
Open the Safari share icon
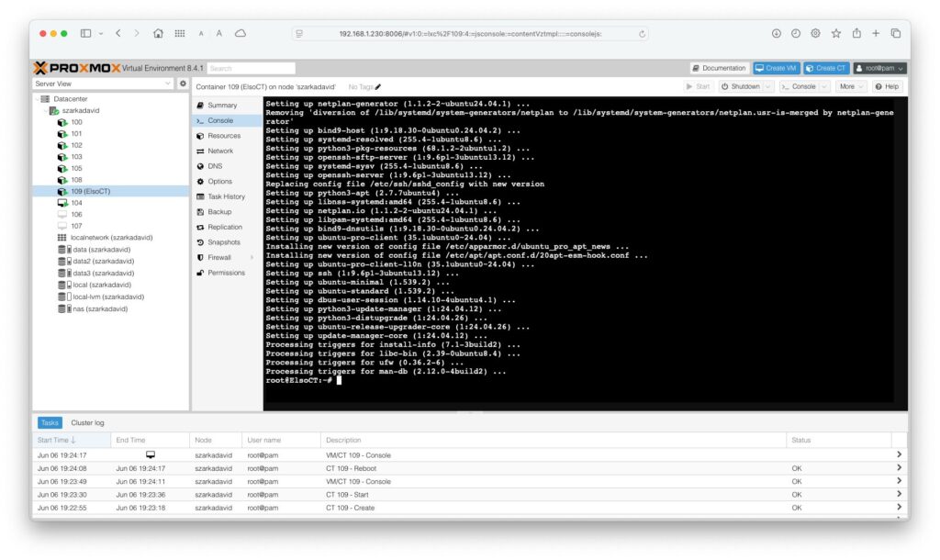(x=856, y=34)
